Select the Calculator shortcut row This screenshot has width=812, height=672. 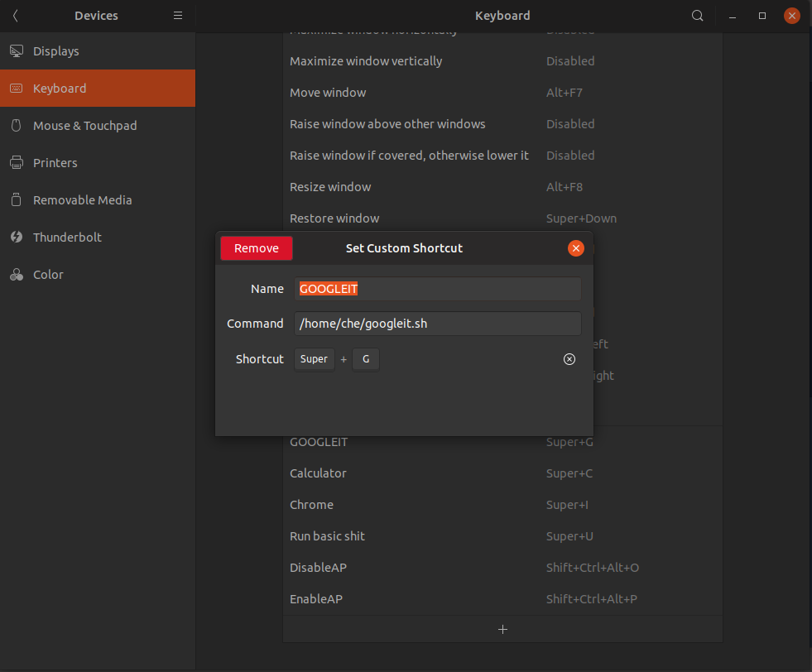[x=502, y=473]
